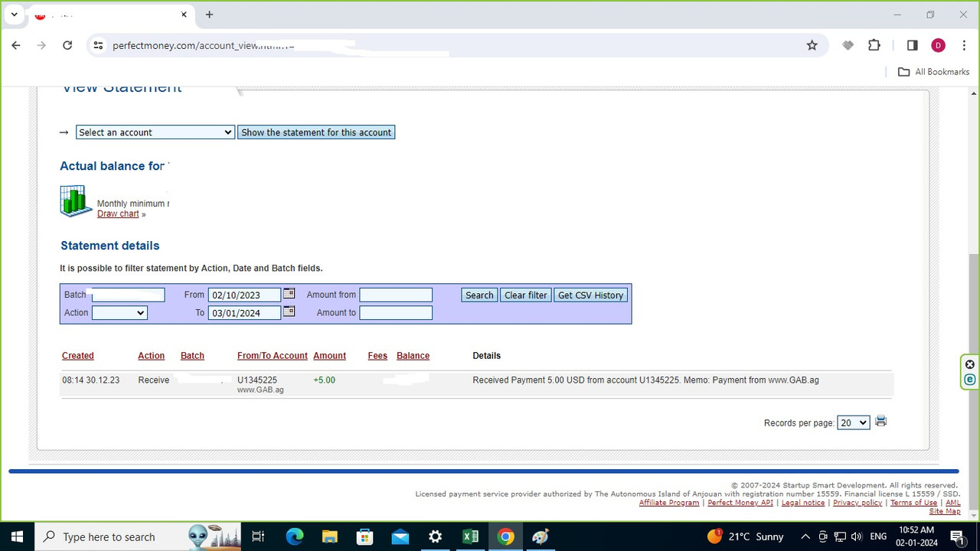Click the monthly chart bar icon
The width and height of the screenshot is (980, 551).
coord(76,201)
